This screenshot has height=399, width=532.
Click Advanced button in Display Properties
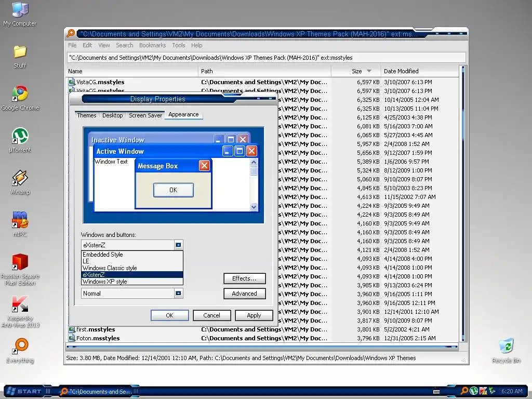point(244,294)
